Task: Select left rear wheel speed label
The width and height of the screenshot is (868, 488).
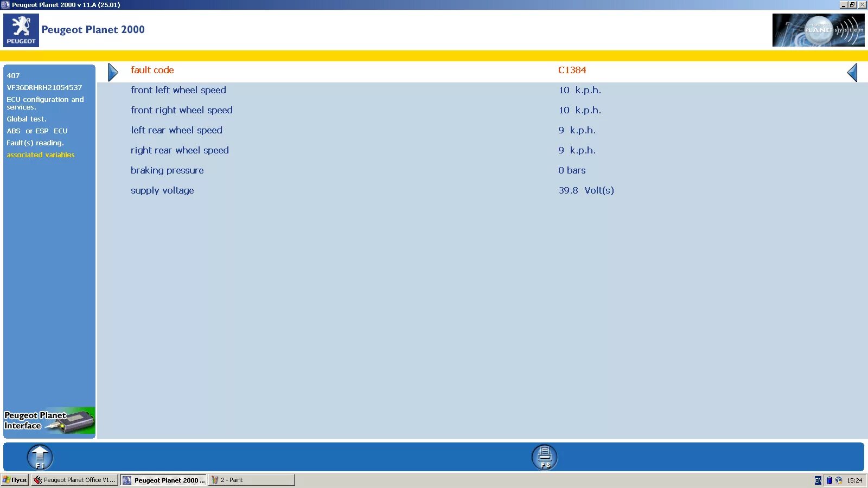Action: (x=176, y=130)
